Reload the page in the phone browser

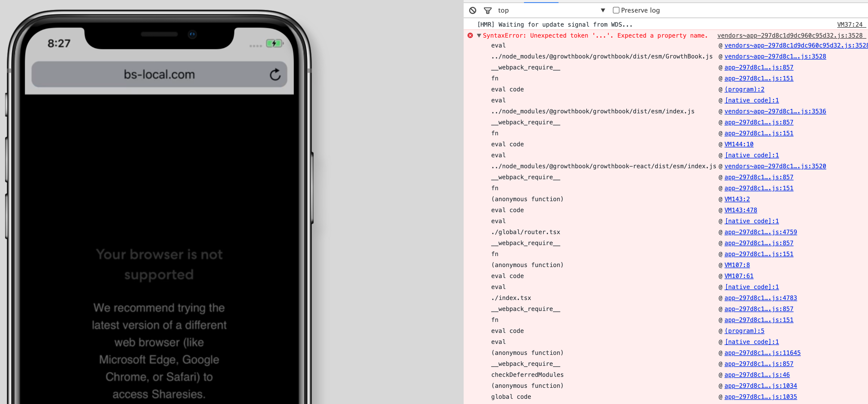tap(275, 75)
